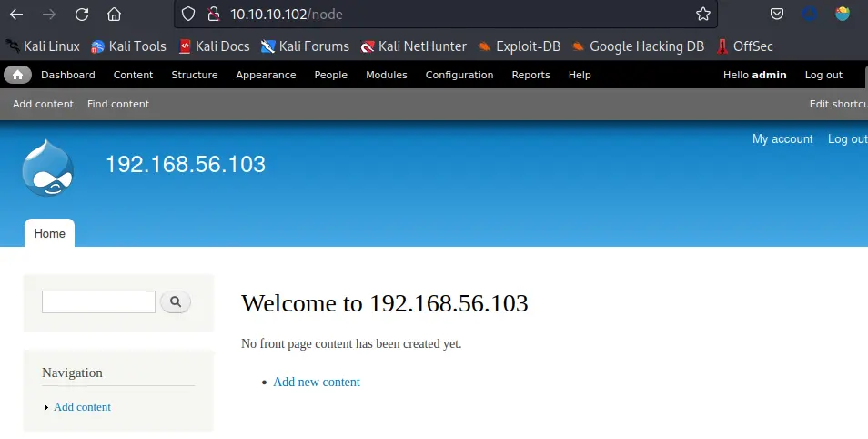
Task: Open the Google Hacking DB bookmark
Action: [638, 46]
